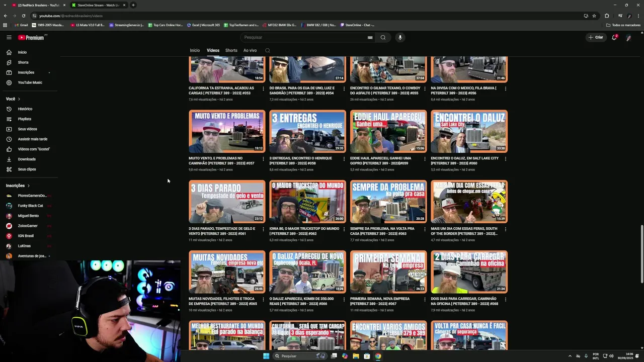Screen dimensions: 644x362
Task: Open video title IOWA 80, O MAIOR TRUCKSTOP
Action: coord(304,231)
